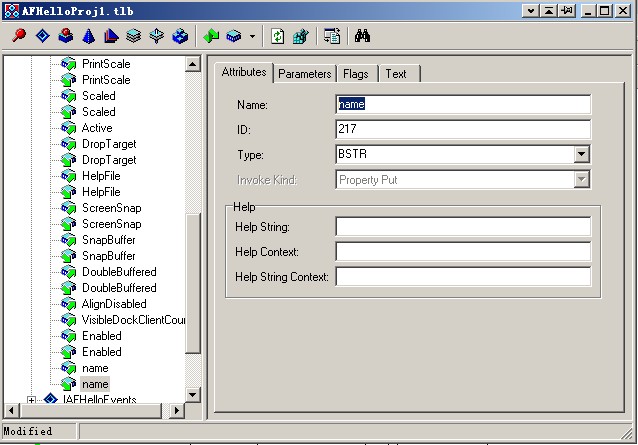Screen dimensions: 638x445
Task: Click the tree vertical scrollbar down arrow
Action: coord(192,395)
